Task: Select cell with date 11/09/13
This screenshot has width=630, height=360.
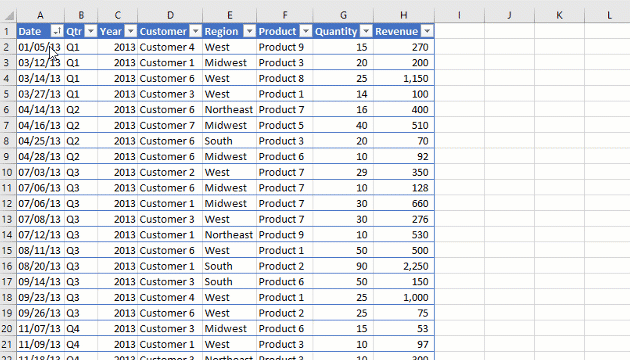Action: [x=40, y=344]
